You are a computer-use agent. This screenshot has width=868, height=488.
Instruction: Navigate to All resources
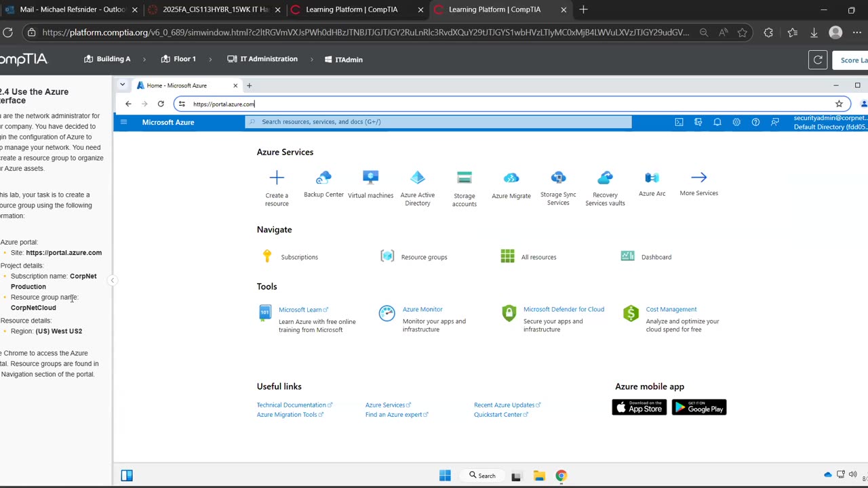(x=528, y=257)
